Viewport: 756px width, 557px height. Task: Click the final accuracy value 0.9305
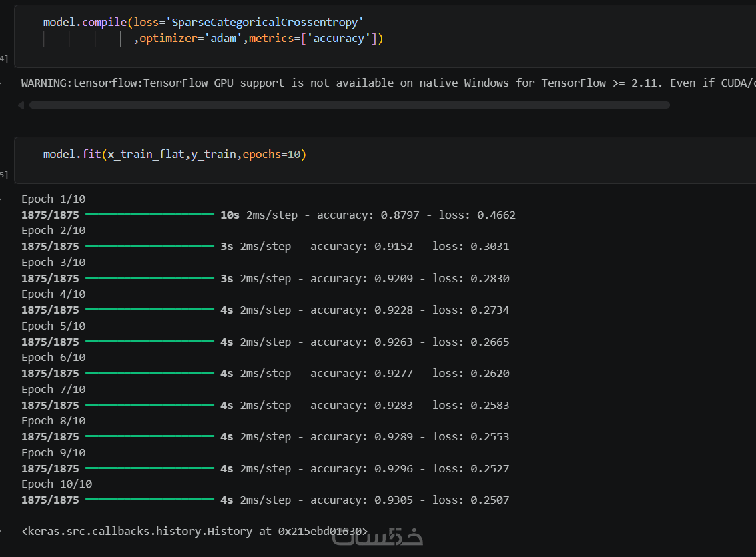coord(394,500)
